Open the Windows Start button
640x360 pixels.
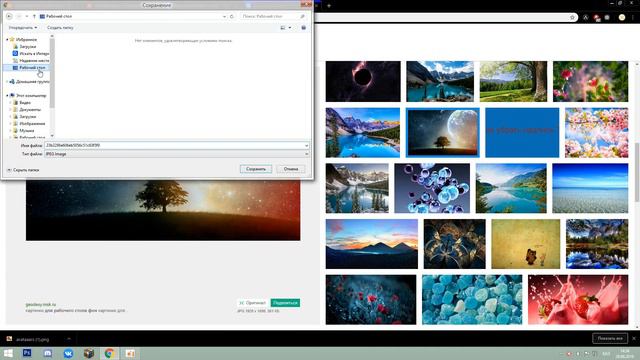pos(8,353)
